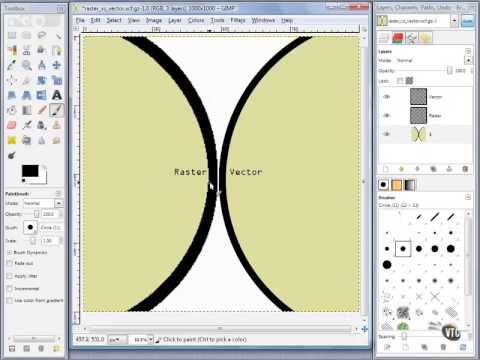The height and width of the screenshot is (360, 480).
Task: Select the Perspective tool
Action: (x=27, y=95)
